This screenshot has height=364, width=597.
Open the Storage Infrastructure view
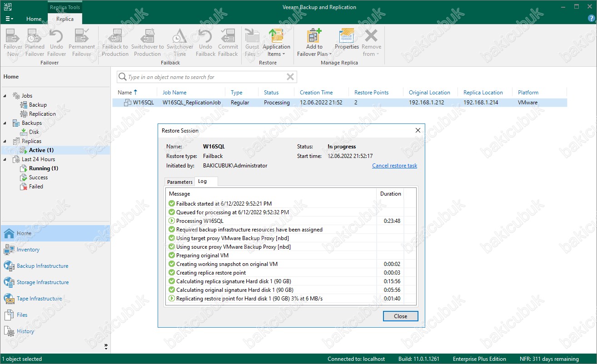[55, 282]
